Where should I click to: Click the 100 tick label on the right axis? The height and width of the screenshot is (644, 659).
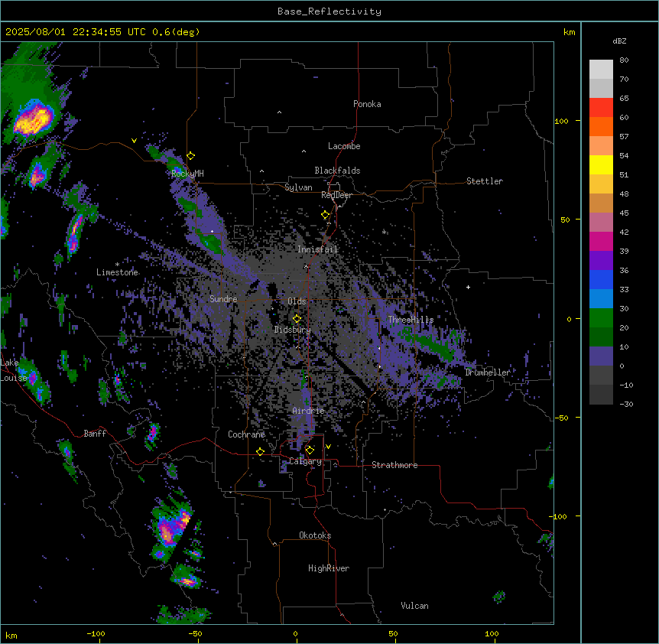click(x=561, y=121)
